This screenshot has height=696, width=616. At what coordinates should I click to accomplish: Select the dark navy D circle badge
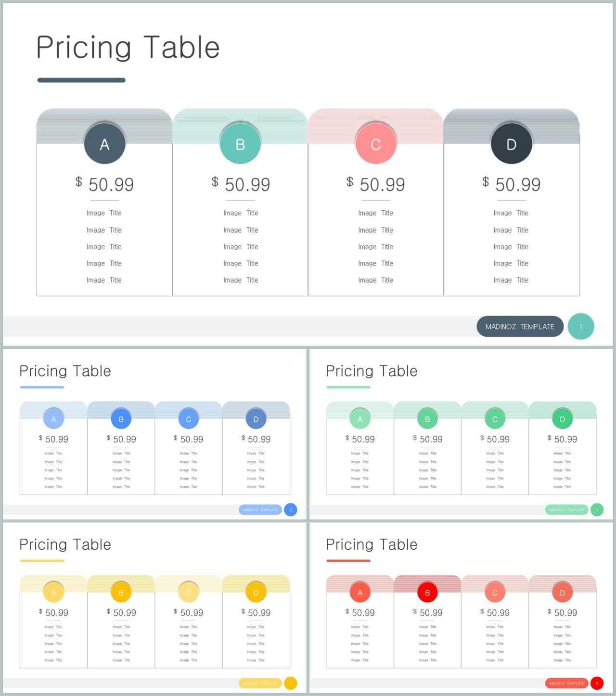pos(511,143)
